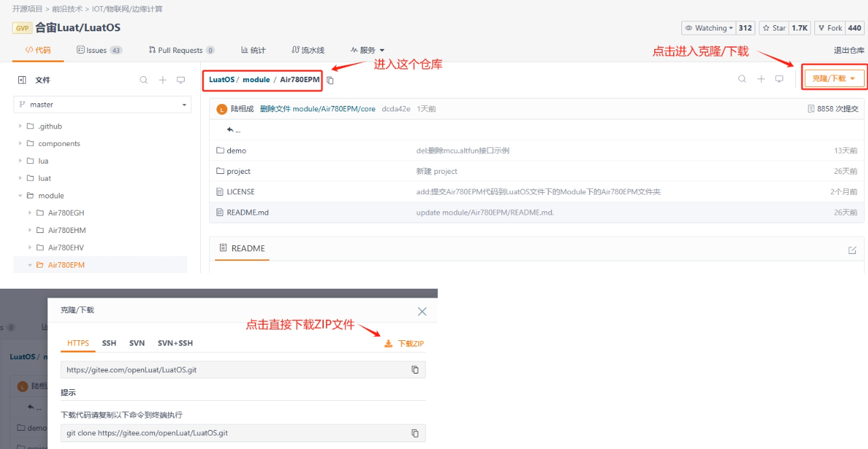
Task: Select the SVN tab in clone dialog
Action: coord(137,343)
